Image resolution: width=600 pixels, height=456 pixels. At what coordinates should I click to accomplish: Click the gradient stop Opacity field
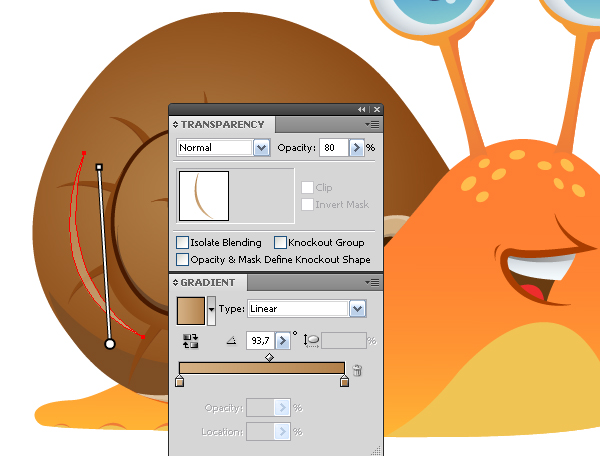(x=260, y=408)
